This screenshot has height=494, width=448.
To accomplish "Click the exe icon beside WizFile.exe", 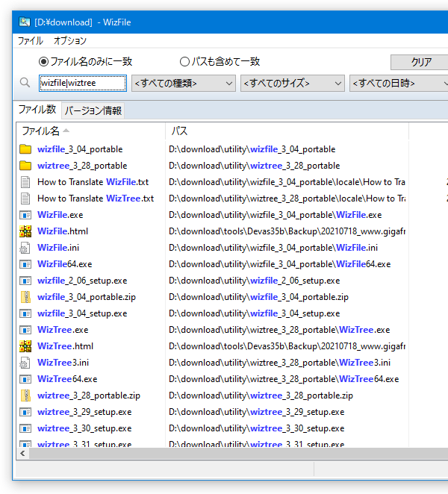I will coord(25,215).
